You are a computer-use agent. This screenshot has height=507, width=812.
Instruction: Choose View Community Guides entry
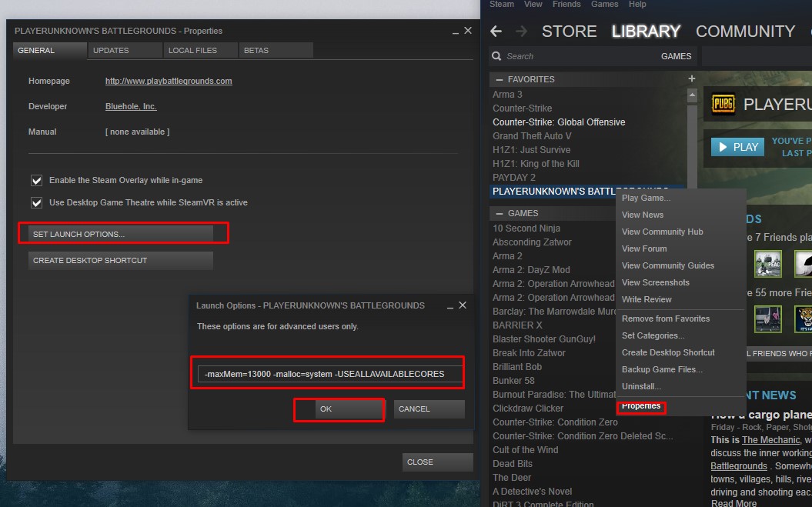pyautogui.click(x=680, y=265)
